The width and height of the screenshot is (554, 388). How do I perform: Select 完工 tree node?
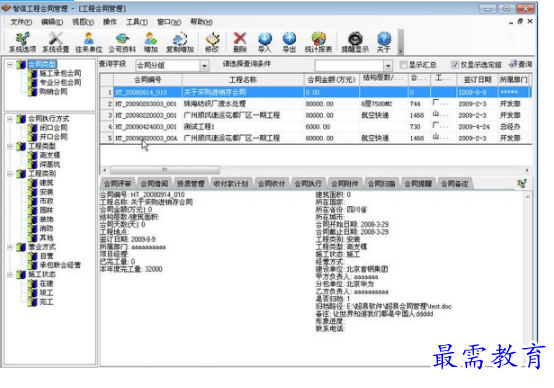(x=46, y=302)
